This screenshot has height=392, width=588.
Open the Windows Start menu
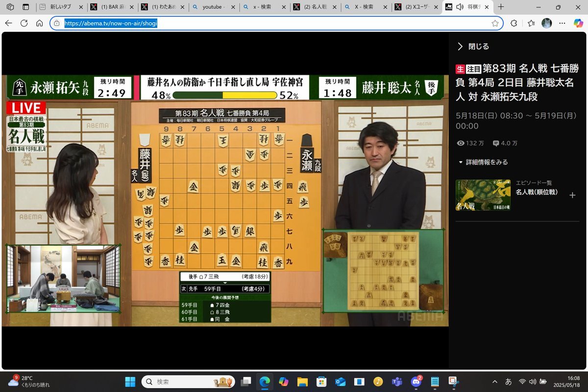(130, 381)
